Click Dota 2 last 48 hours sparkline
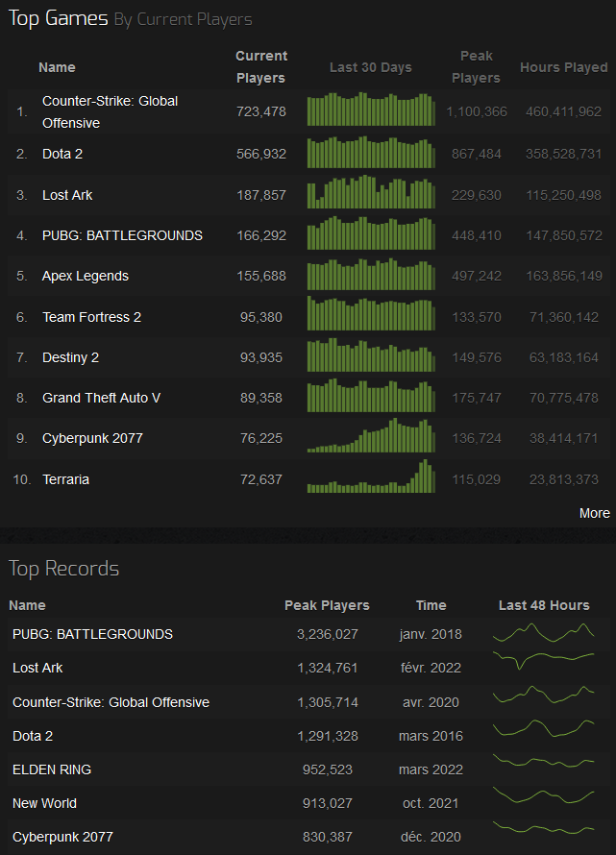The image size is (616, 855). point(543,728)
